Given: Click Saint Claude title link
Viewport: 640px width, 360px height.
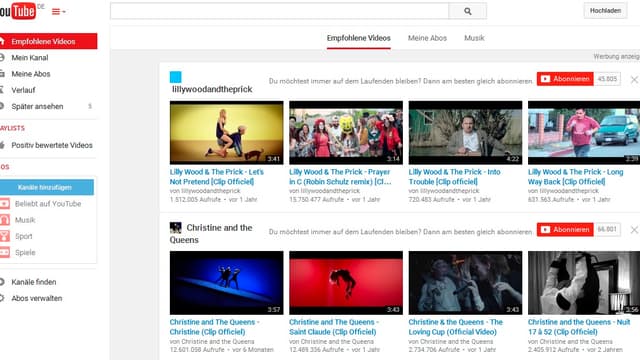Looking at the screenshot, I should click(334, 327).
